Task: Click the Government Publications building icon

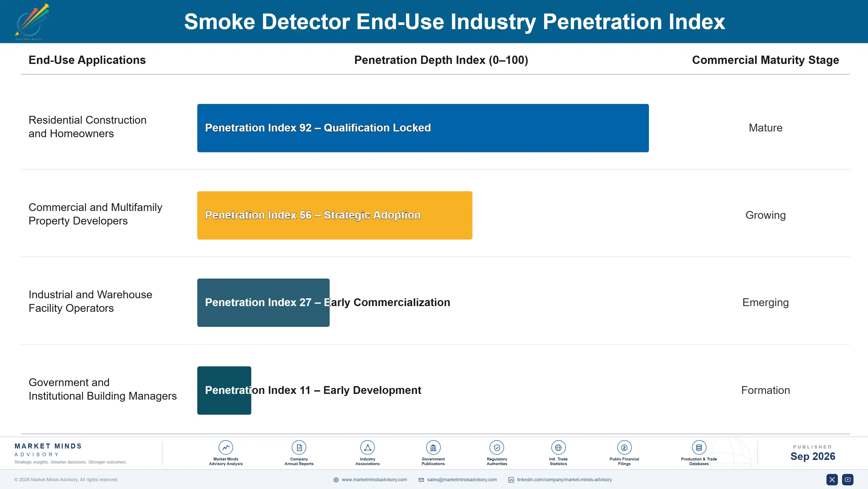Action: click(x=433, y=447)
